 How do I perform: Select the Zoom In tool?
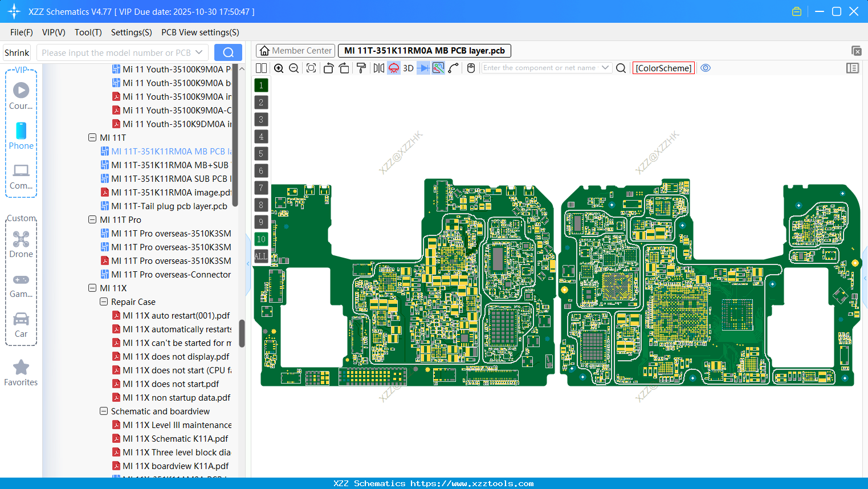click(x=279, y=68)
